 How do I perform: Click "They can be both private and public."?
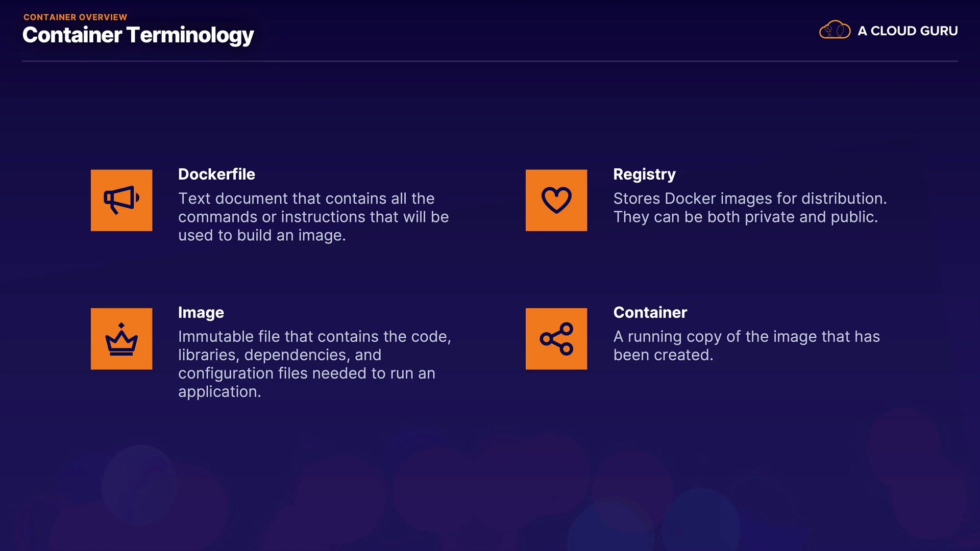click(x=745, y=217)
